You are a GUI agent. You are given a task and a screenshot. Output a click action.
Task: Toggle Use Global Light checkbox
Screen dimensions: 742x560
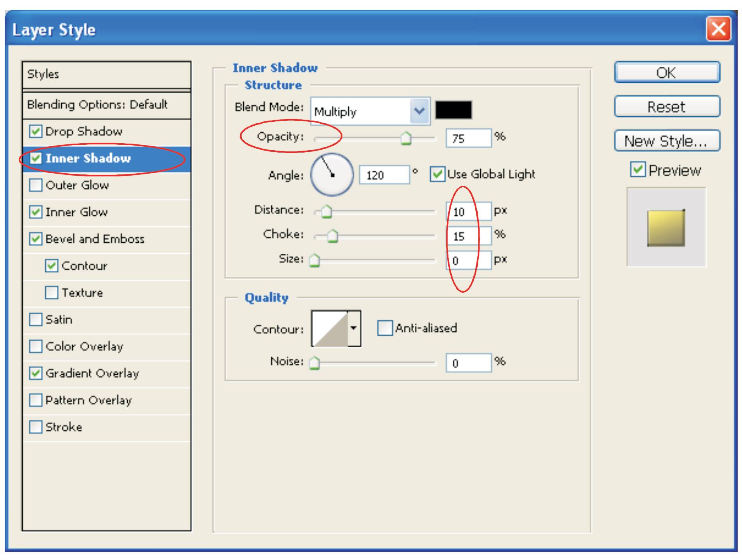click(437, 174)
